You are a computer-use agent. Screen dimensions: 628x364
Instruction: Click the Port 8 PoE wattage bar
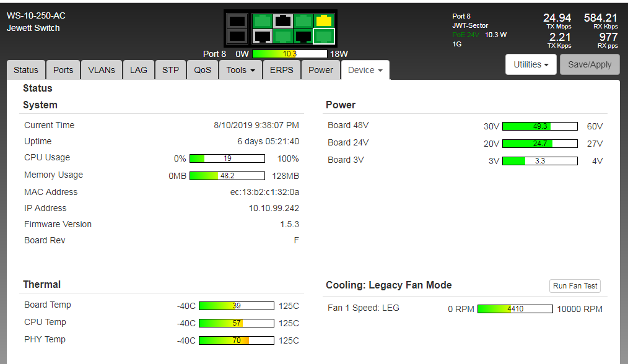(289, 54)
